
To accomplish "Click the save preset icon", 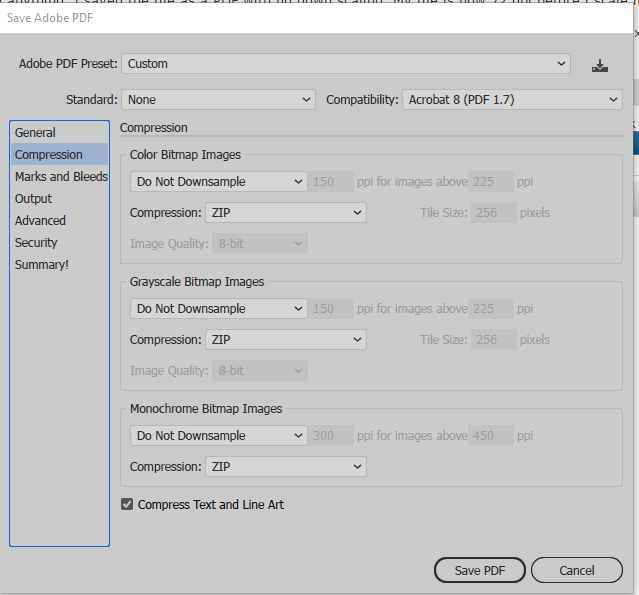I will 599,65.
